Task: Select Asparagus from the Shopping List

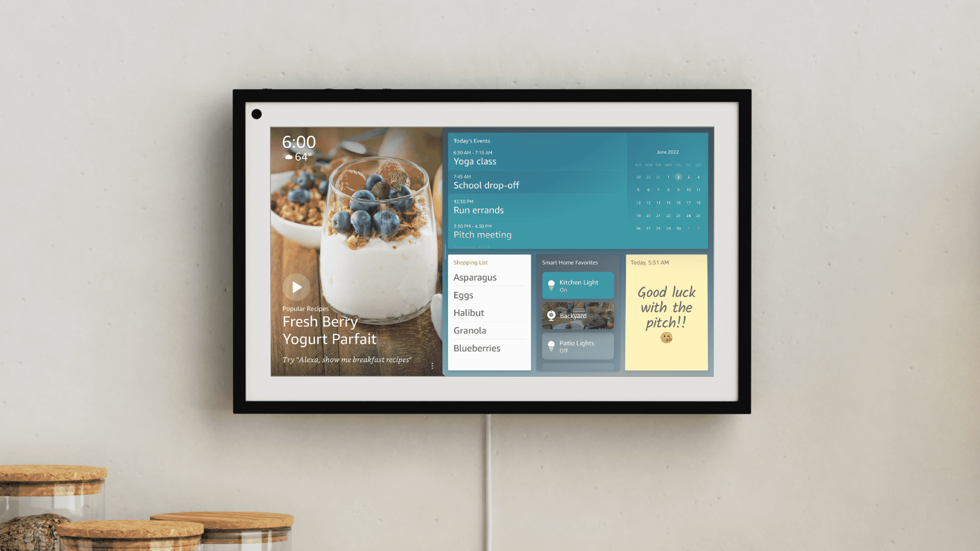Action: (475, 277)
